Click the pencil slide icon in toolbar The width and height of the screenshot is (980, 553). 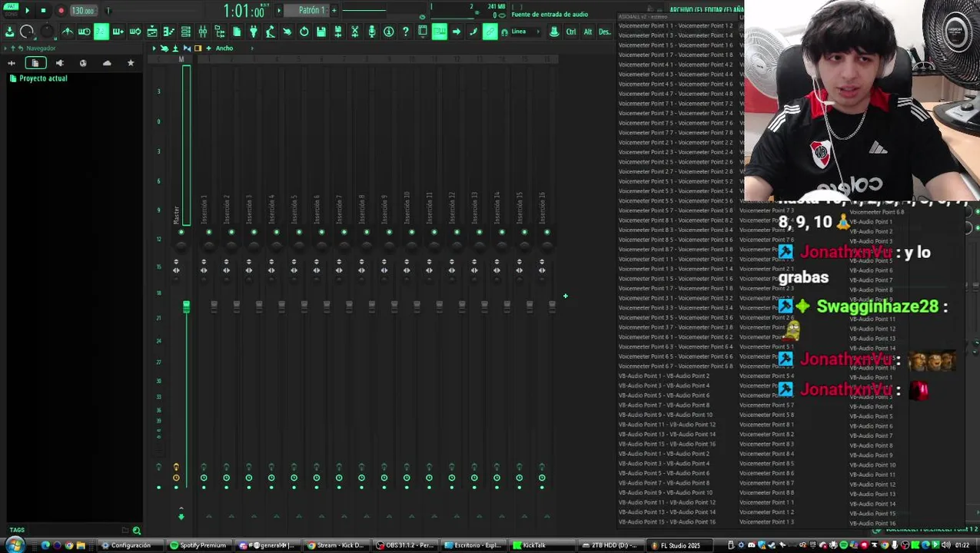[473, 31]
